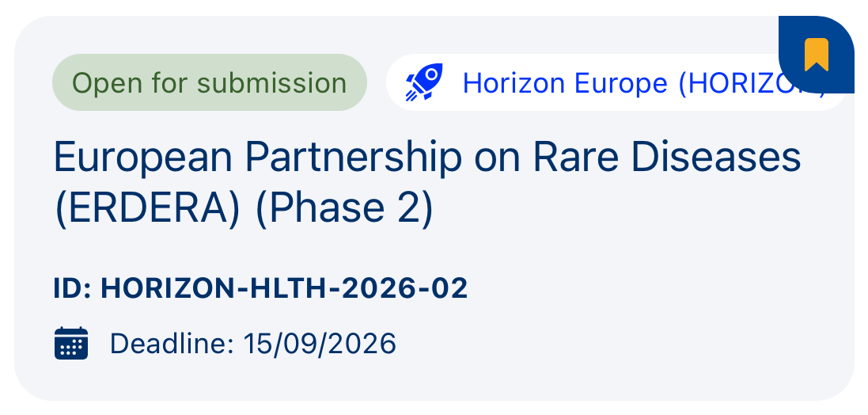Click the 15/09/2026 date
Viewport: 868px width, 415px height.
320,344
